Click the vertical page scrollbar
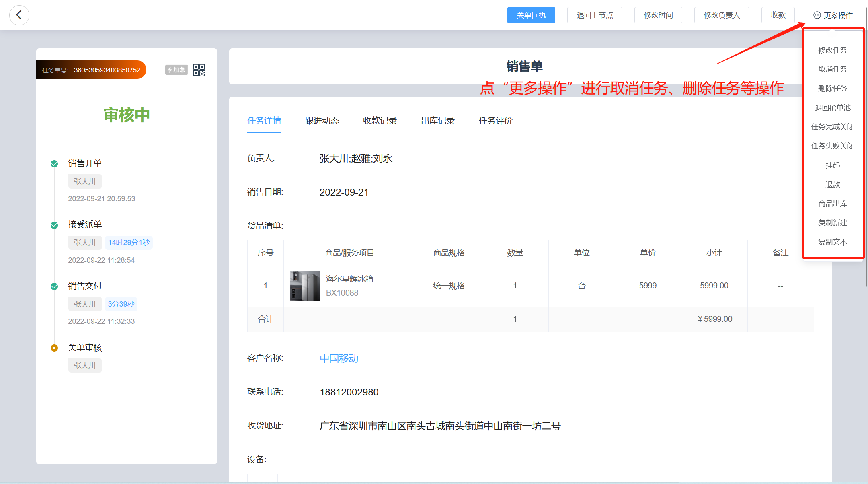This screenshot has width=868, height=484. pos(866,161)
